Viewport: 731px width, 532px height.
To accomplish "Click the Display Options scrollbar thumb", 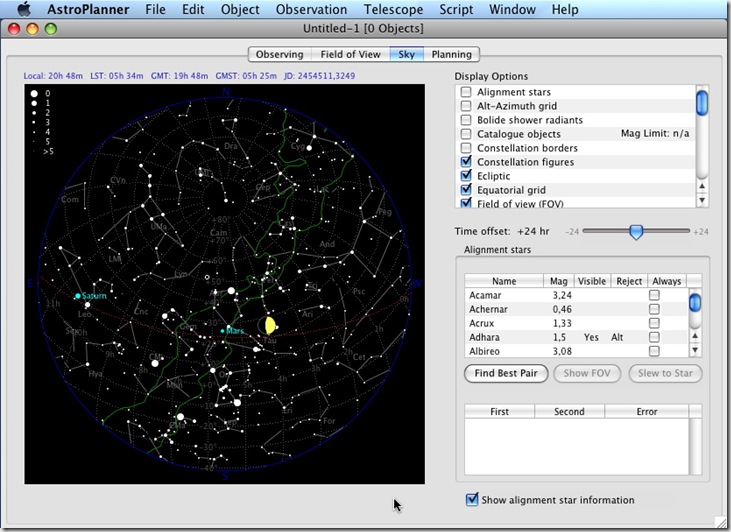I will pos(702,103).
